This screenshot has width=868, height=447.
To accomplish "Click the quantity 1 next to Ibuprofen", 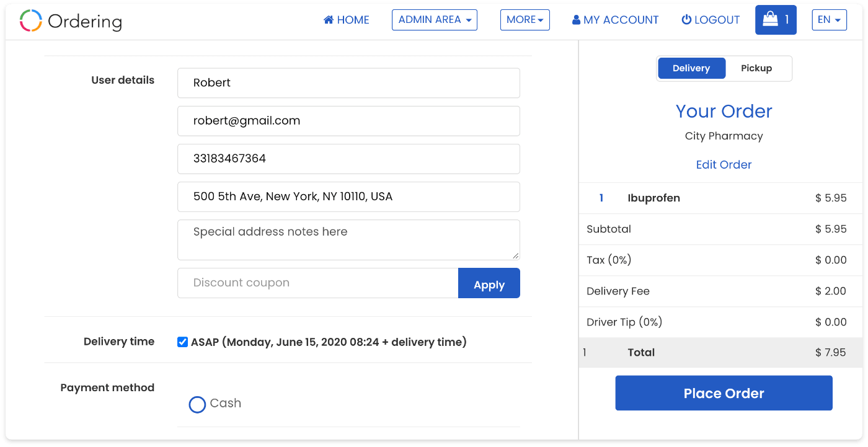I will [601, 198].
